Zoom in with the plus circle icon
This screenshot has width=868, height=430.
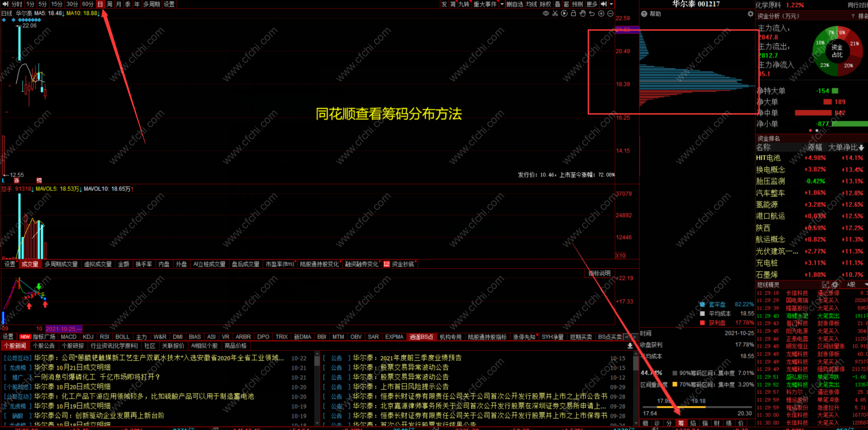pos(601,13)
